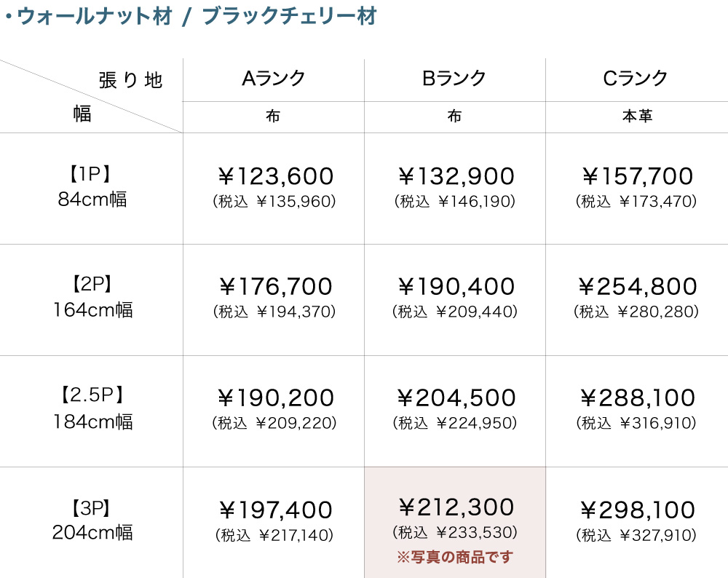Click the ¥176,700 price cell
The width and height of the screenshot is (728, 578).
click(x=274, y=298)
